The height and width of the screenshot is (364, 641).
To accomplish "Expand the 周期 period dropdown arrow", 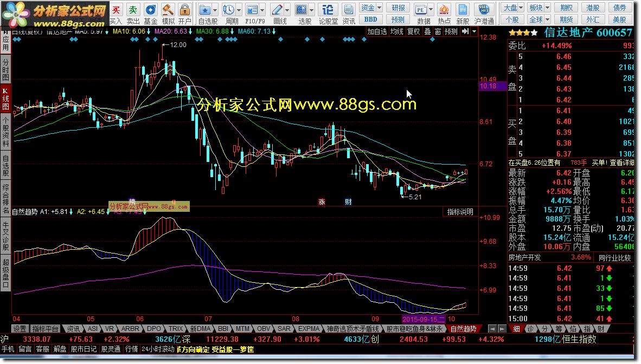I will pos(239,10).
